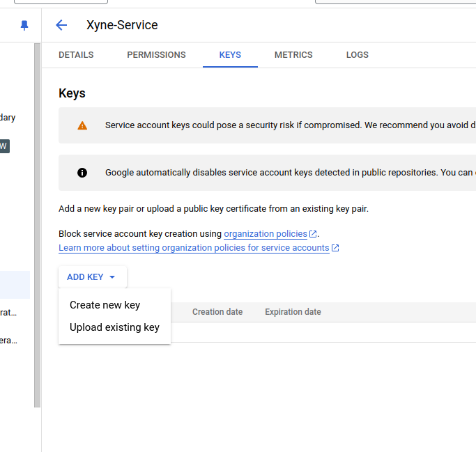Sort by Creation date column header
The width and height of the screenshot is (476, 452).
tap(217, 312)
